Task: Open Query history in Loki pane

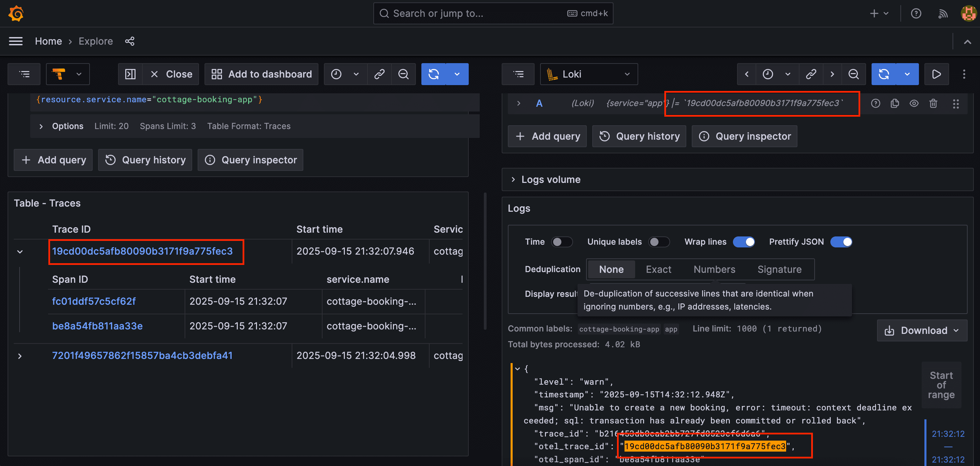Action: 639,136
